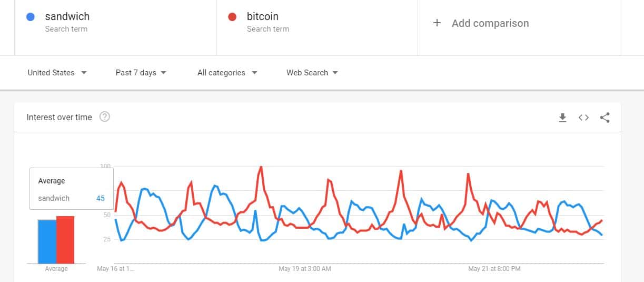This screenshot has width=644, height=282.
Task: Click the May 19 at 3:00 AM label
Action: [305, 269]
